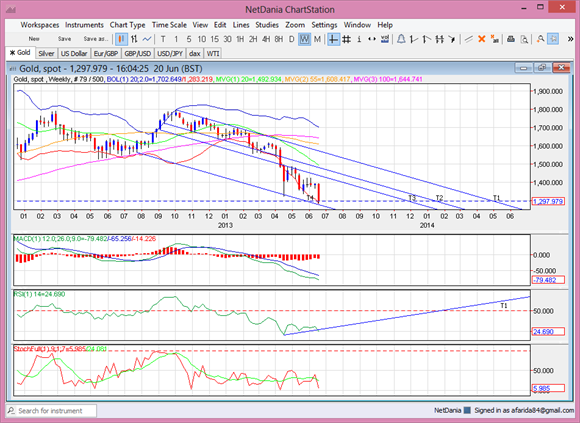Open the Workspaces menu
The width and height of the screenshot is (580, 423).
(x=40, y=25)
